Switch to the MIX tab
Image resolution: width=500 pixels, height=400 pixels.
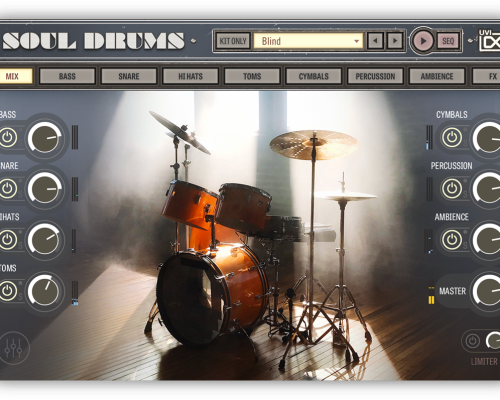pyautogui.click(x=15, y=76)
